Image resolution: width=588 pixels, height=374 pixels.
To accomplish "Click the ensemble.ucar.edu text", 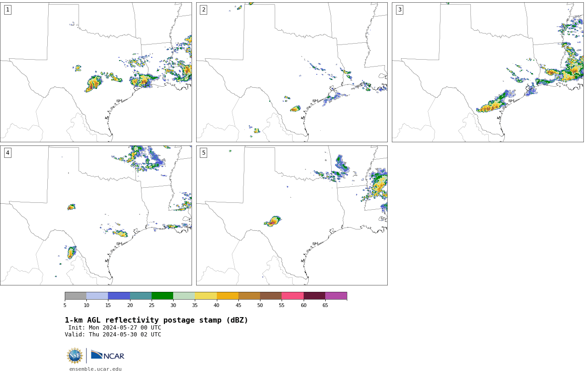I will point(96,369).
